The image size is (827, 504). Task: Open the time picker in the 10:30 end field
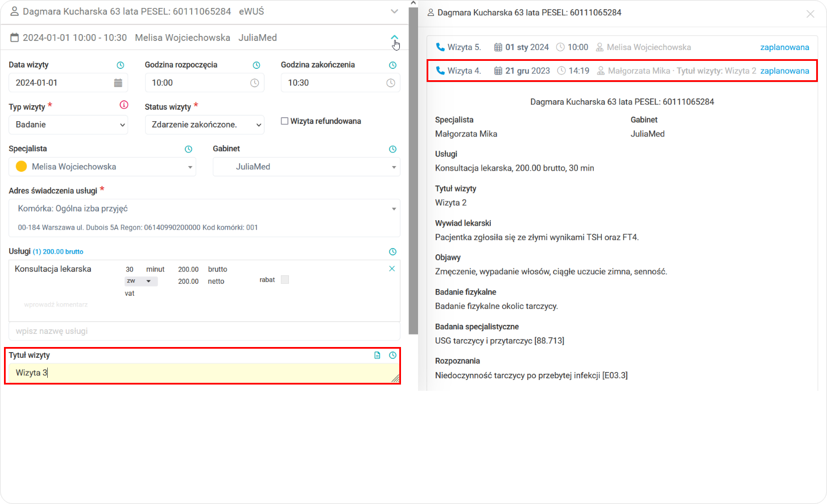(391, 83)
